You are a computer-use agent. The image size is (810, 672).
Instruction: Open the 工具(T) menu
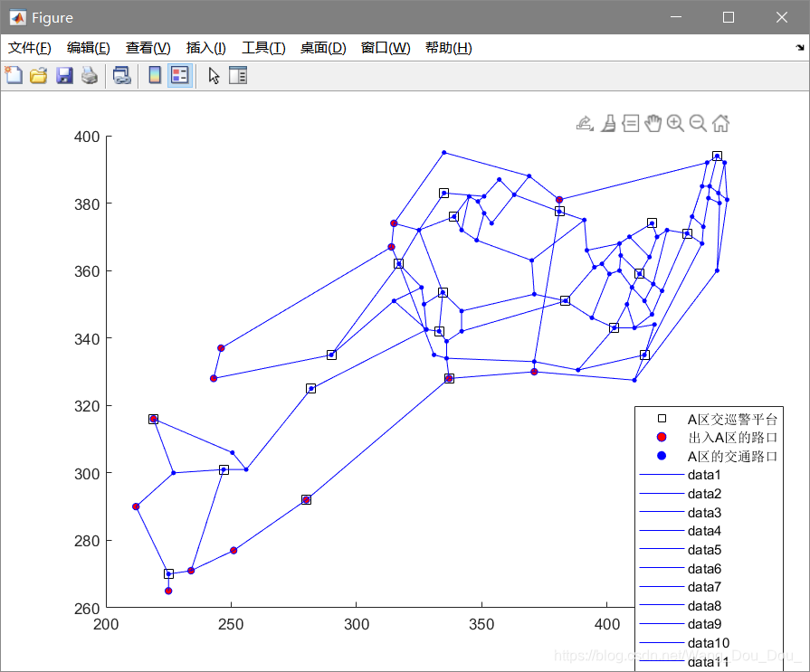[263, 48]
